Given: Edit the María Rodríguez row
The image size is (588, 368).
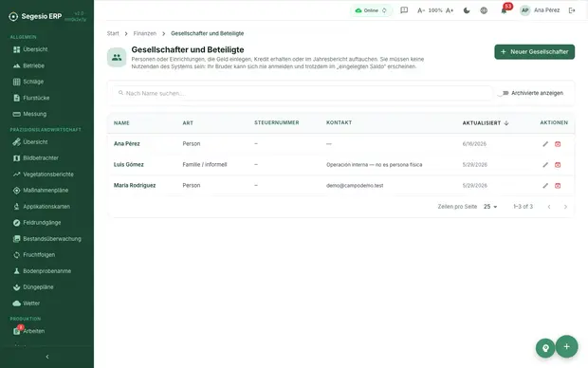Looking at the screenshot, I should click(545, 186).
